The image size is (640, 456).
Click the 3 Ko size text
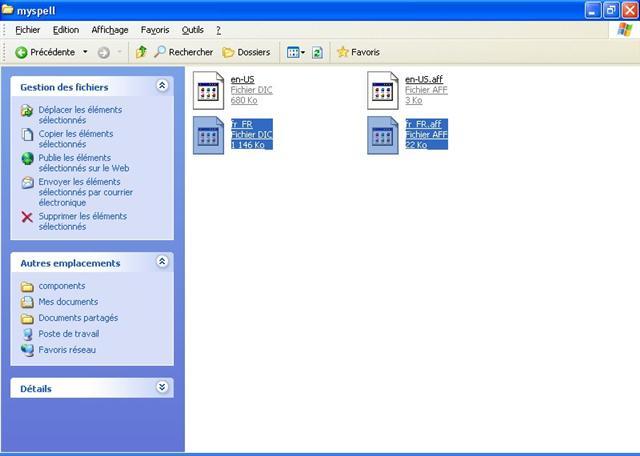413,100
